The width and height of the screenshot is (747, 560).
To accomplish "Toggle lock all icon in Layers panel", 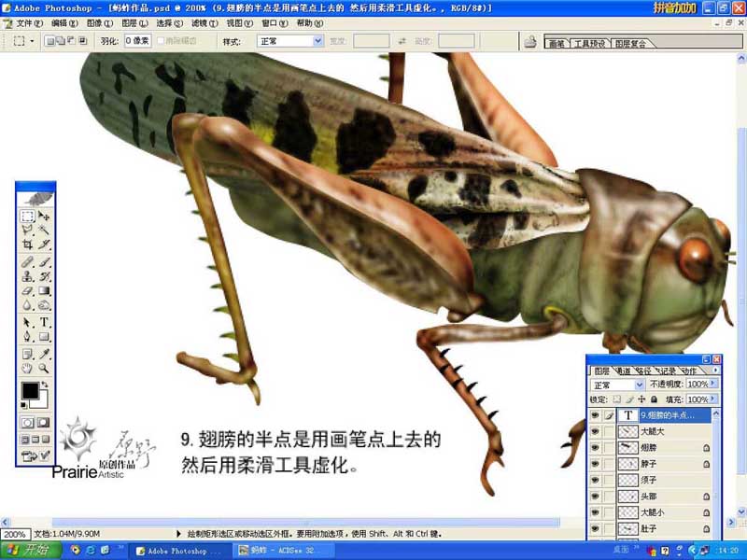I will click(x=655, y=399).
